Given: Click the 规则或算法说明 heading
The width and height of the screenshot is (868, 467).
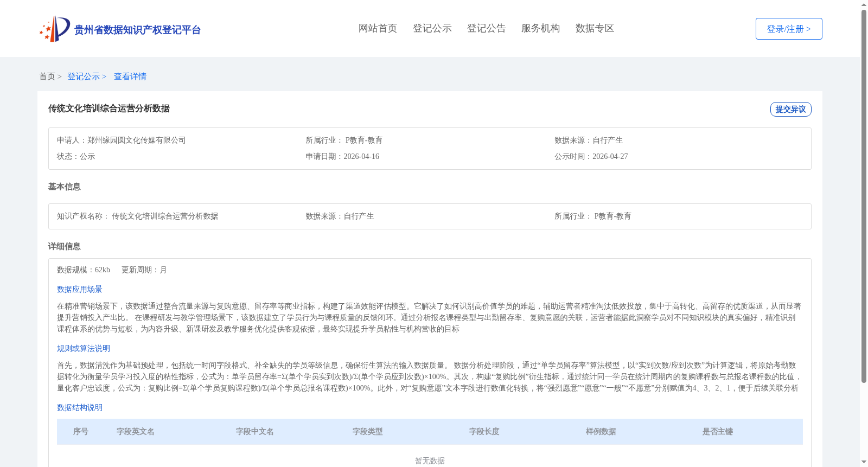Looking at the screenshot, I should [84, 348].
